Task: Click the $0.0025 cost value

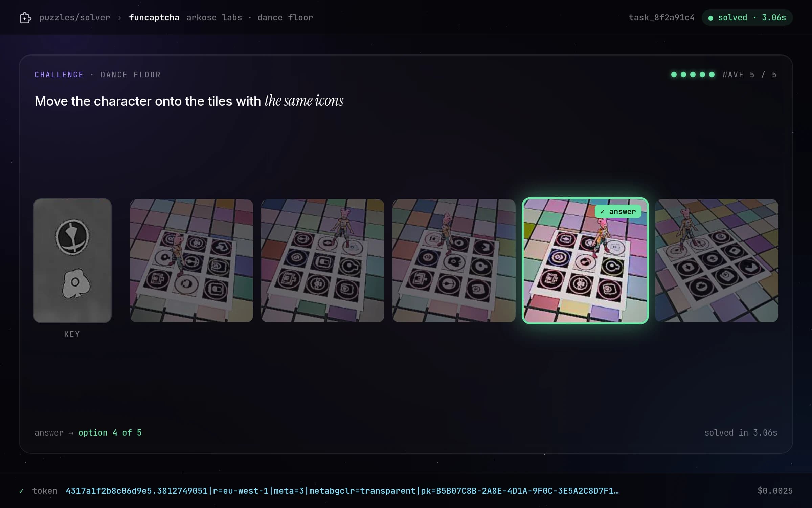Action: (x=775, y=491)
